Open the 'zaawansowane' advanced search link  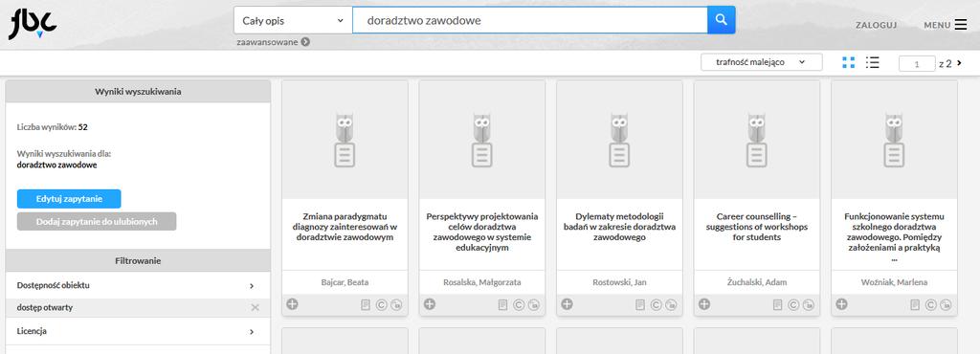pyautogui.click(x=273, y=42)
